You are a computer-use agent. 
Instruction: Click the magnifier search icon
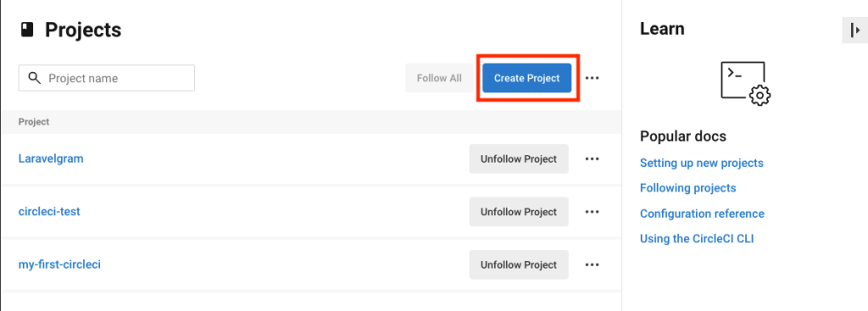[x=34, y=78]
